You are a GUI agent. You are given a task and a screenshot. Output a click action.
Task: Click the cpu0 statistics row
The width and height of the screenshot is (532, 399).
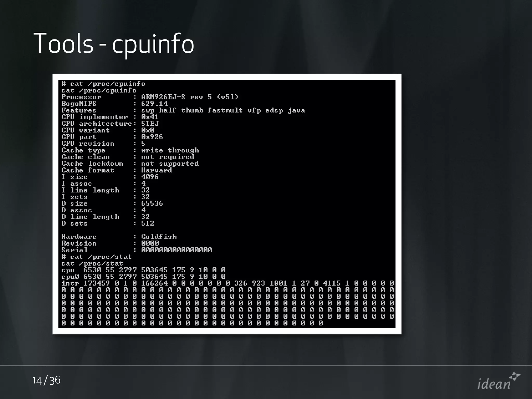tap(143, 277)
